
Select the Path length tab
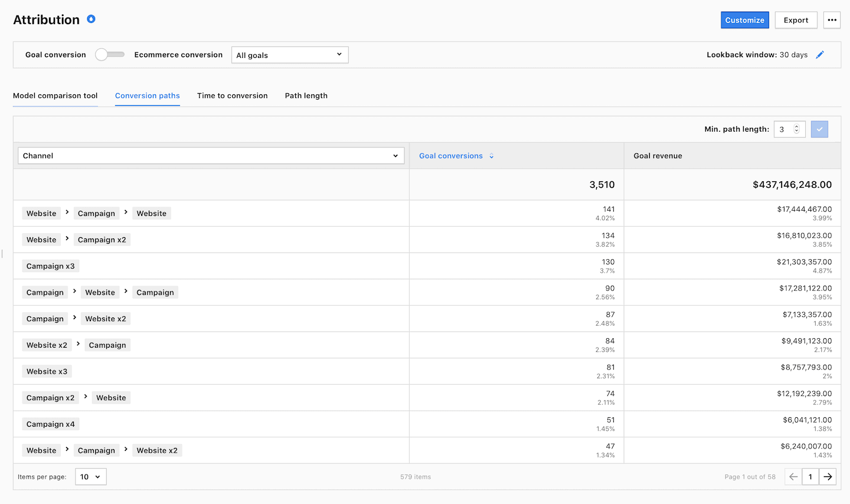click(306, 96)
